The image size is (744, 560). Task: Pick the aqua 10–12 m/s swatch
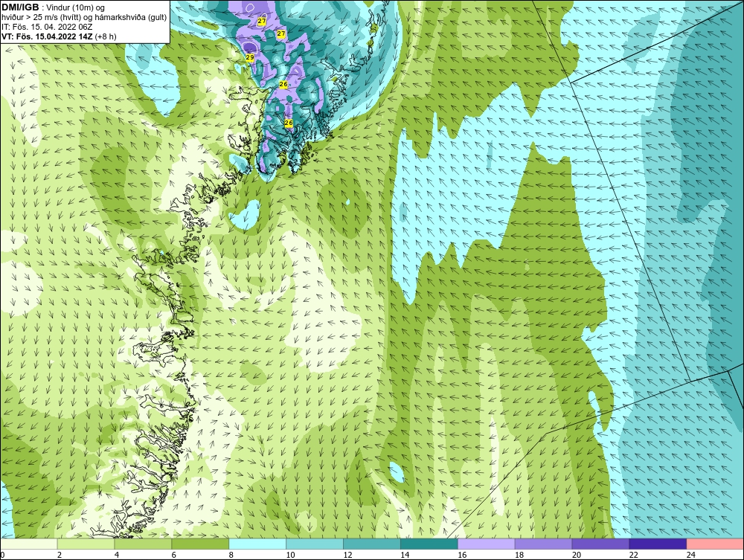point(315,544)
